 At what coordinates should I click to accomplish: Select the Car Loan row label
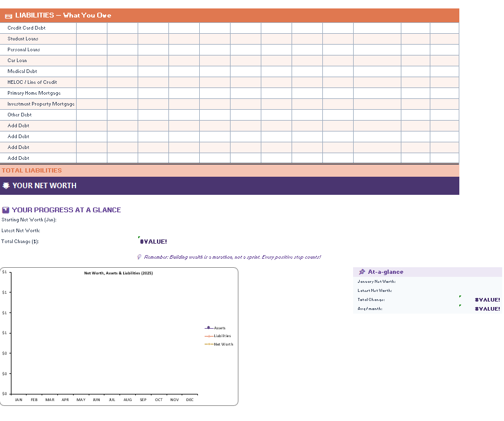(x=16, y=60)
